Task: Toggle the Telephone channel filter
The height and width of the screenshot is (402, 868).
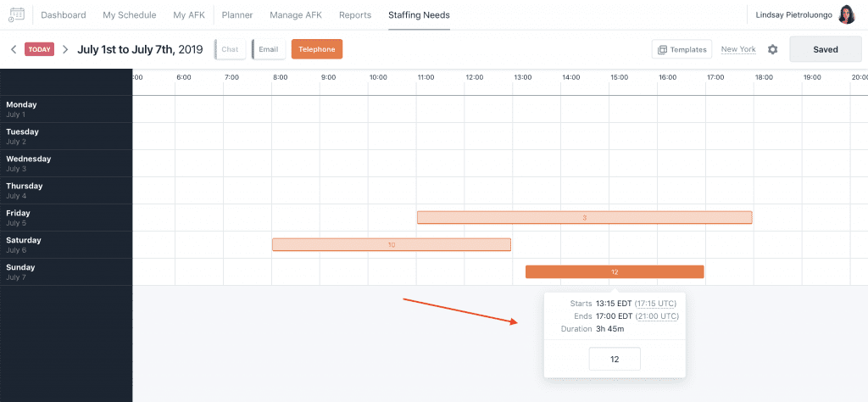Action: pos(317,49)
